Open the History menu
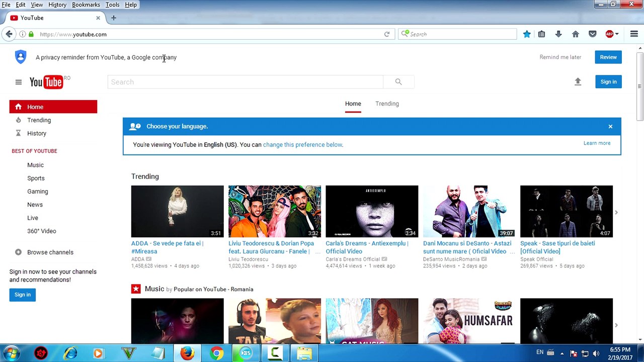The height and width of the screenshot is (362, 644). pos(57,5)
